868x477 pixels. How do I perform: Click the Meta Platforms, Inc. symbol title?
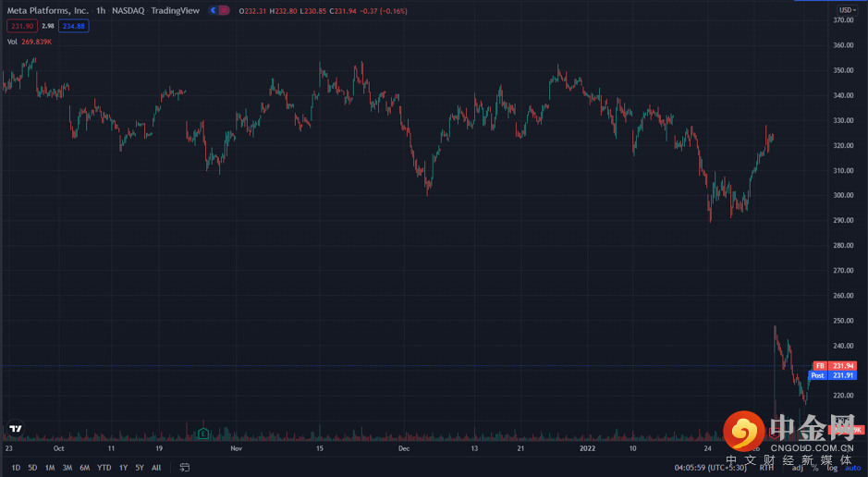(48, 10)
